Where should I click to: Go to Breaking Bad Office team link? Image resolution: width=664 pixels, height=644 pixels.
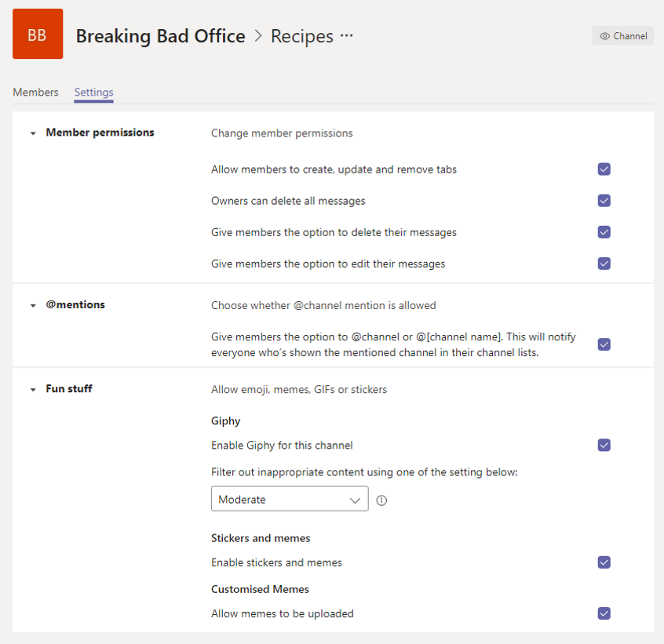[x=160, y=36]
